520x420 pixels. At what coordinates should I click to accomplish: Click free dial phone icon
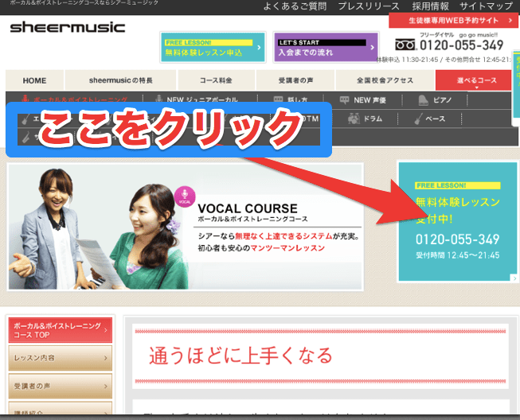(x=405, y=45)
